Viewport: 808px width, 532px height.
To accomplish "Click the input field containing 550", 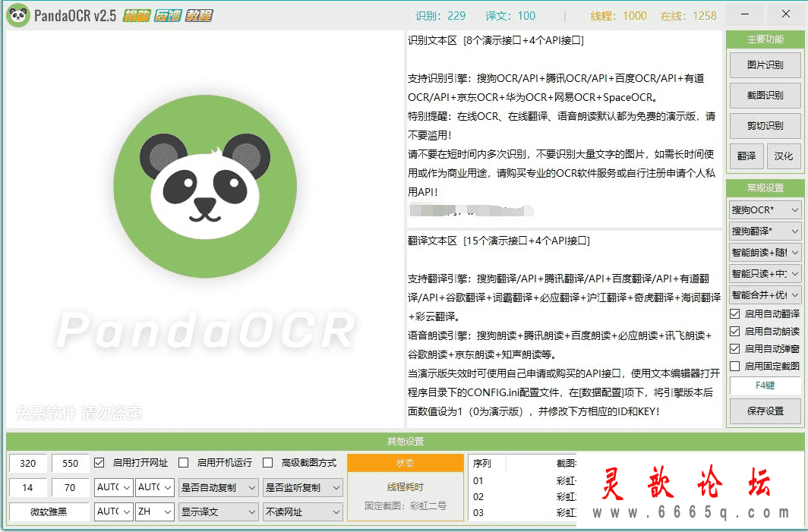I will point(70,463).
